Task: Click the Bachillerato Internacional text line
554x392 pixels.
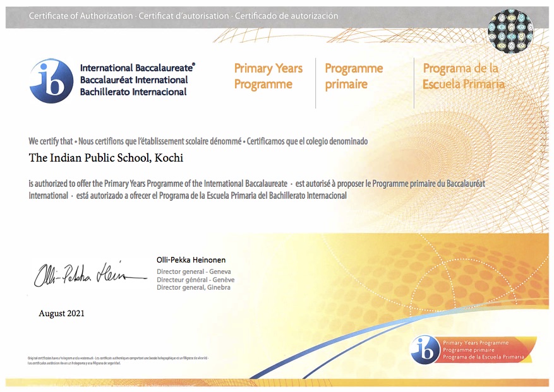Action: click(x=133, y=92)
